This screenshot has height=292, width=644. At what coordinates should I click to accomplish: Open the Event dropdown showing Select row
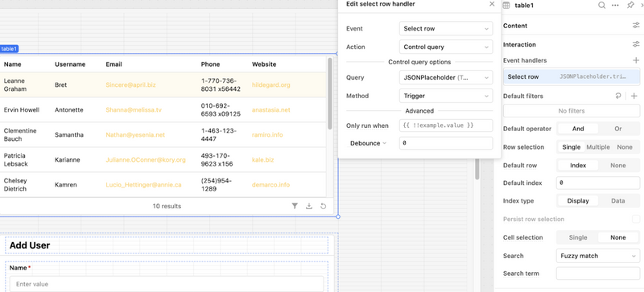tap(446, 29)
